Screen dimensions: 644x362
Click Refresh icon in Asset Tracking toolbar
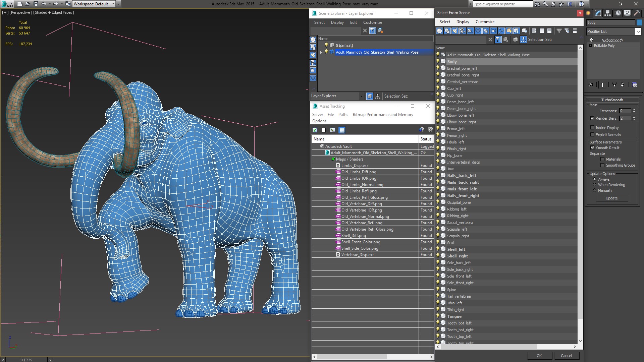point(315,130)
